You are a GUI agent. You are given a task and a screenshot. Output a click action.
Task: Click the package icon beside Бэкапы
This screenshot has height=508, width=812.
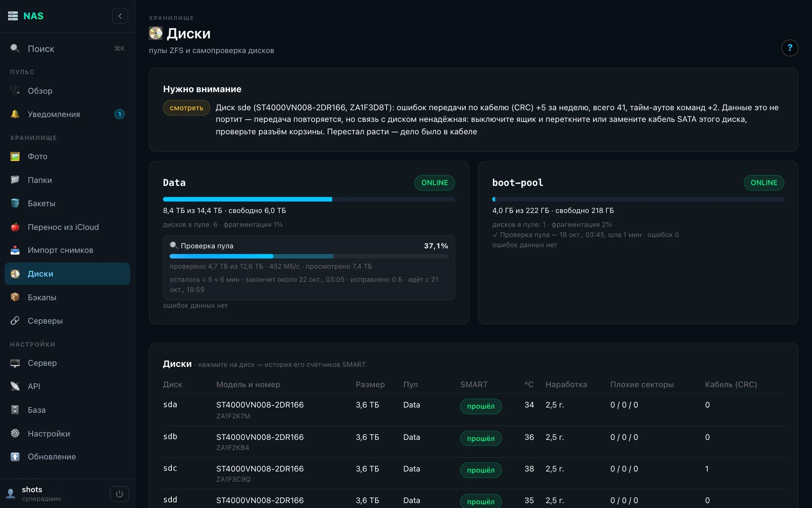(15, 297)
